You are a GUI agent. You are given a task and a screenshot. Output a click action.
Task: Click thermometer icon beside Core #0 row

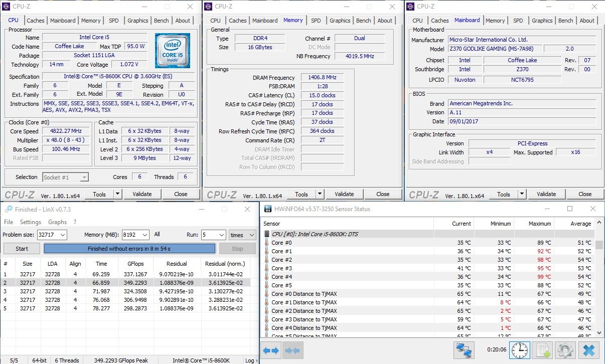[267, 243]
